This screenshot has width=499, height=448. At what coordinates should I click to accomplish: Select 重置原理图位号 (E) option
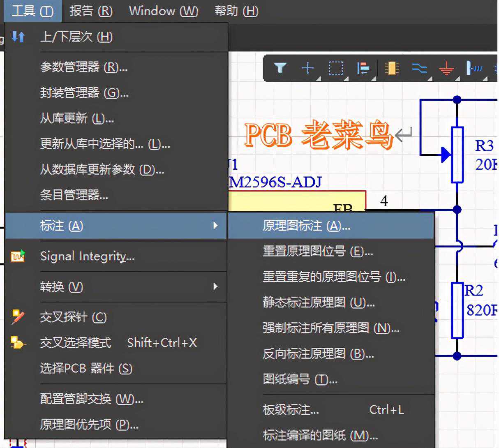(x=317, y=251)
